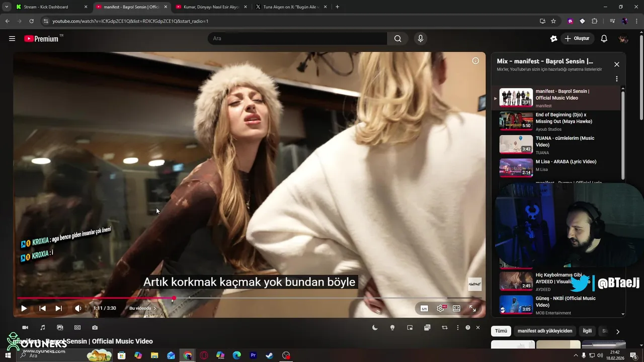Select the 'İlgili' filter chip

coord(587,331)
